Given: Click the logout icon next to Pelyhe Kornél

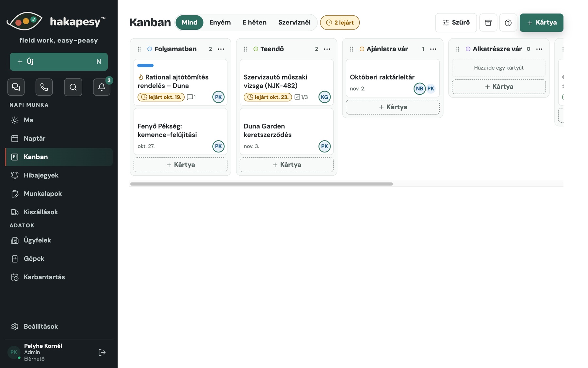Looking at the screenshot, I should click(102, 352).
